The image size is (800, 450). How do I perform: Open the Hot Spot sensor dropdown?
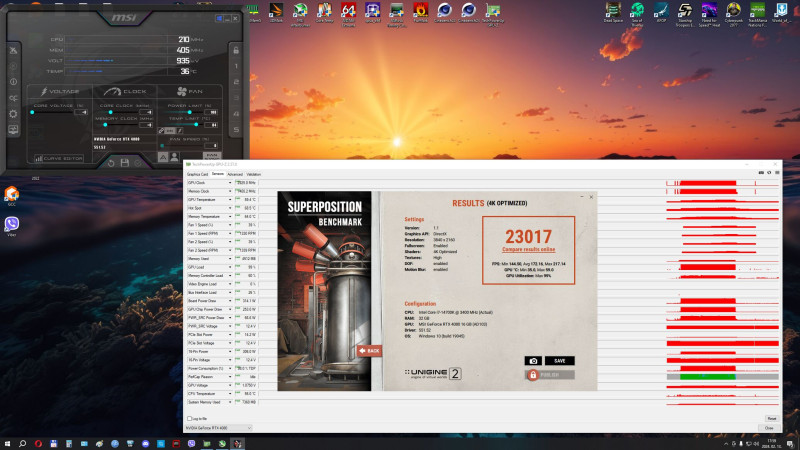[x=230, y=208]
